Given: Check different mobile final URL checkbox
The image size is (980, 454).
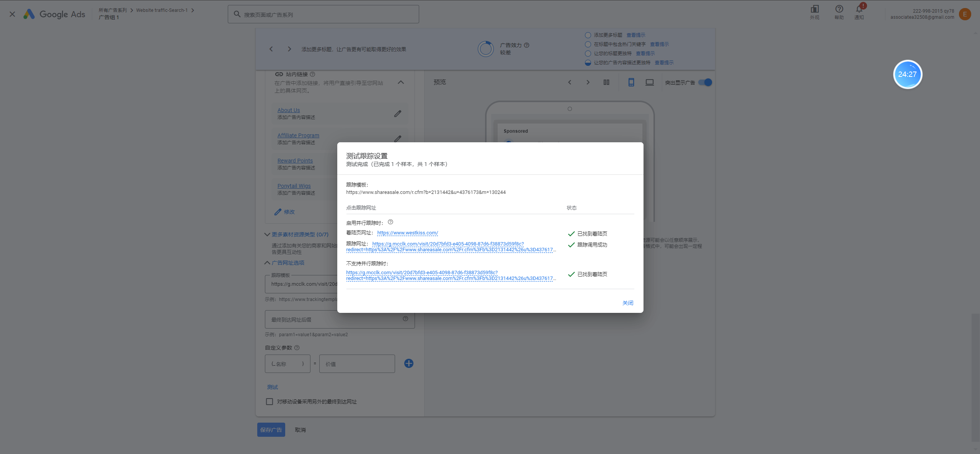Looking at the screenshot, I should point(269,402).
